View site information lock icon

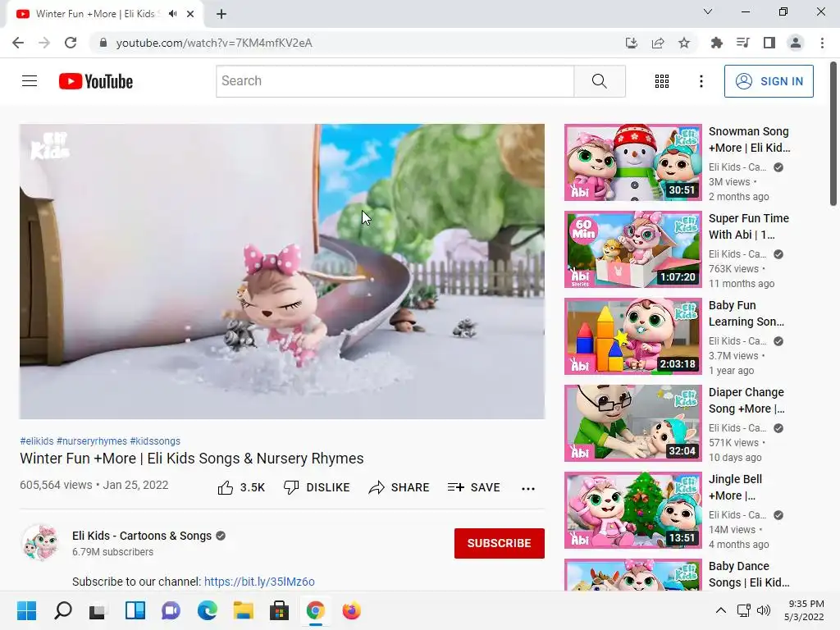[103, 43]
